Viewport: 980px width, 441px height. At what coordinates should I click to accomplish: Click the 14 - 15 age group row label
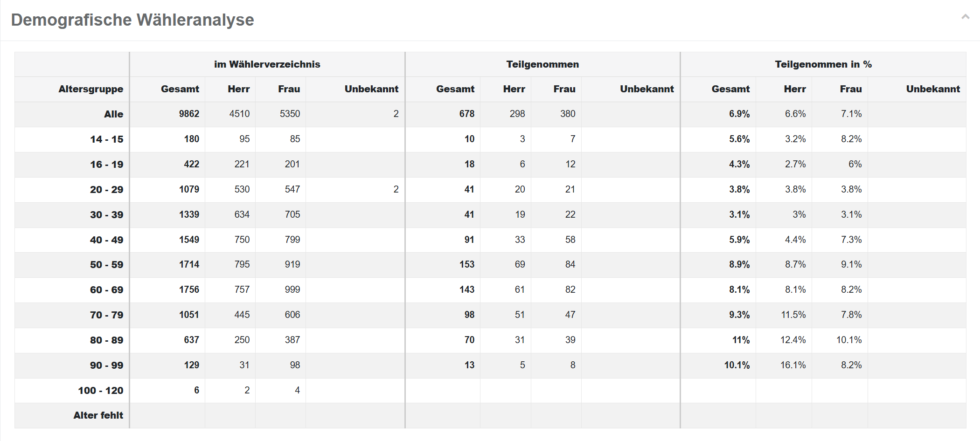(106, 139)
